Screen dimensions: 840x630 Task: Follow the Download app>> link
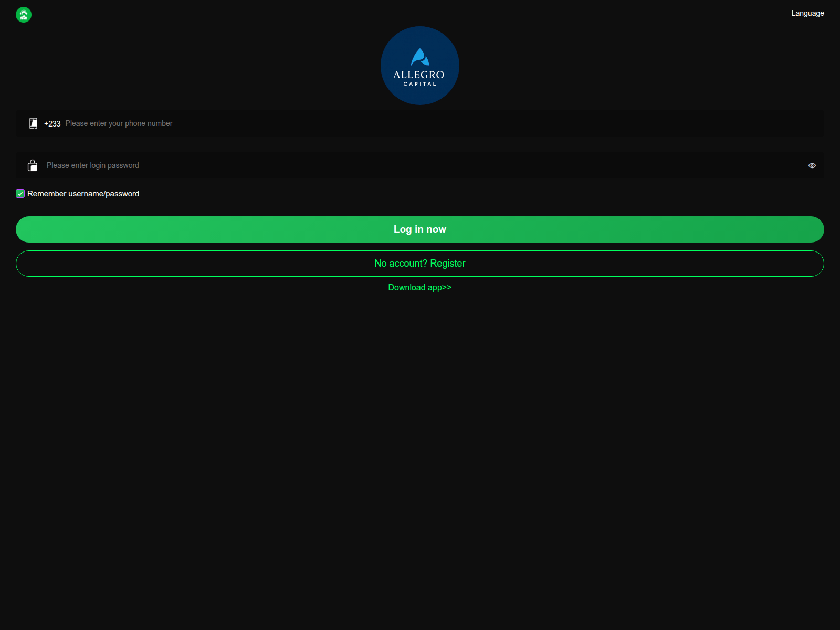click(x=420, y=287)
